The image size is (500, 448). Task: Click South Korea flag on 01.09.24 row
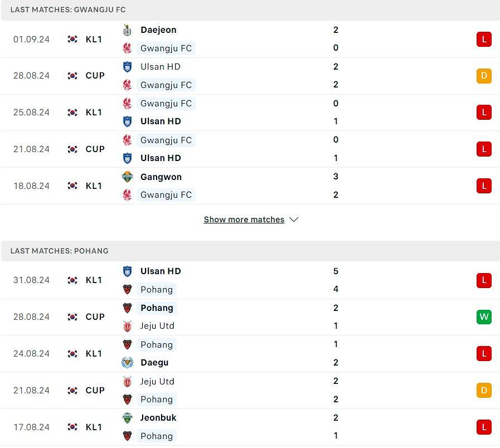(x=72, y=39)
